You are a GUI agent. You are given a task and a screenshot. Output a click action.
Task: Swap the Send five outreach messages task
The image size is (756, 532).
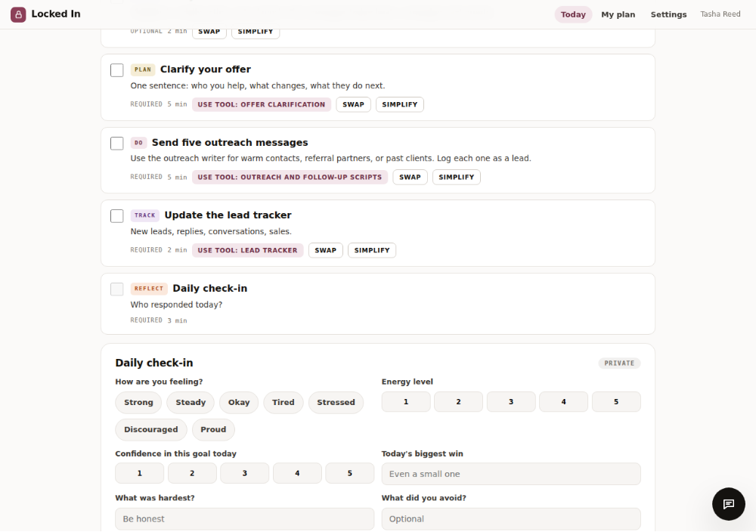pos(410,178)
